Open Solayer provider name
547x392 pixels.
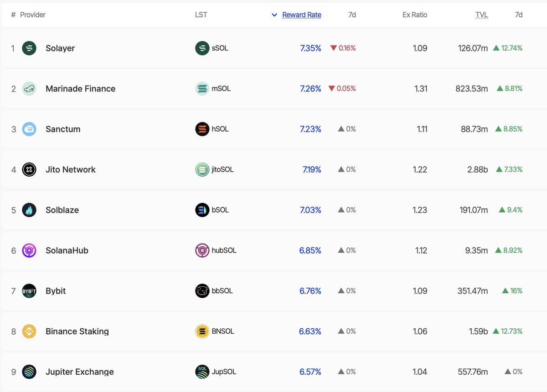tap(60, 48)
